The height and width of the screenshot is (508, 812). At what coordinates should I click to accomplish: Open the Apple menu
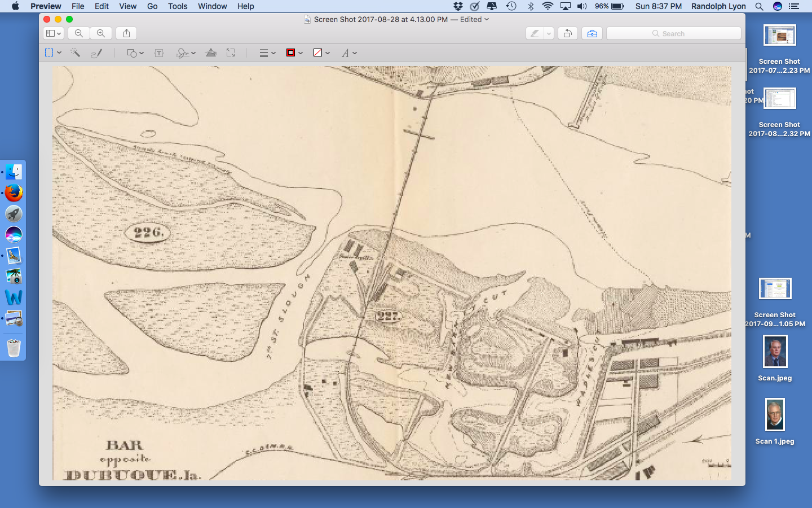pos(15,6)
